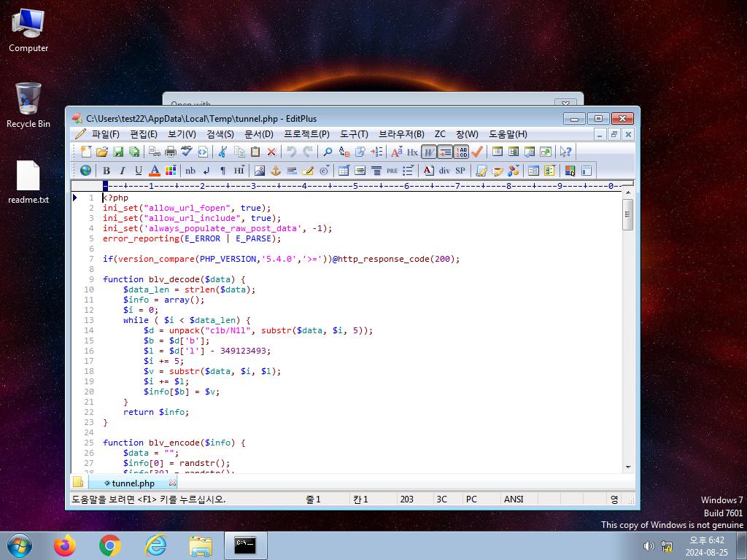Click scrollbar down arrow in editor

pos(627,467)
